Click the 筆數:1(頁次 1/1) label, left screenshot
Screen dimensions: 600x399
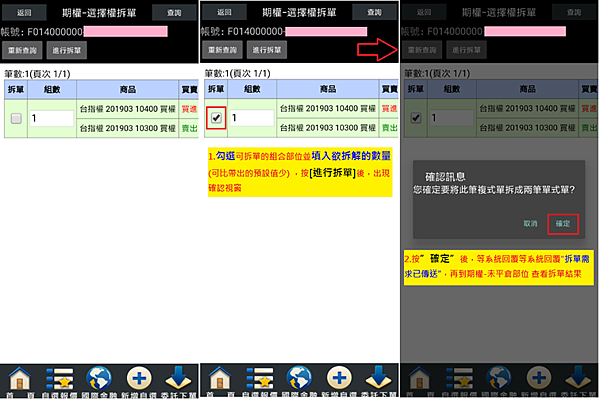coord(37,74)
